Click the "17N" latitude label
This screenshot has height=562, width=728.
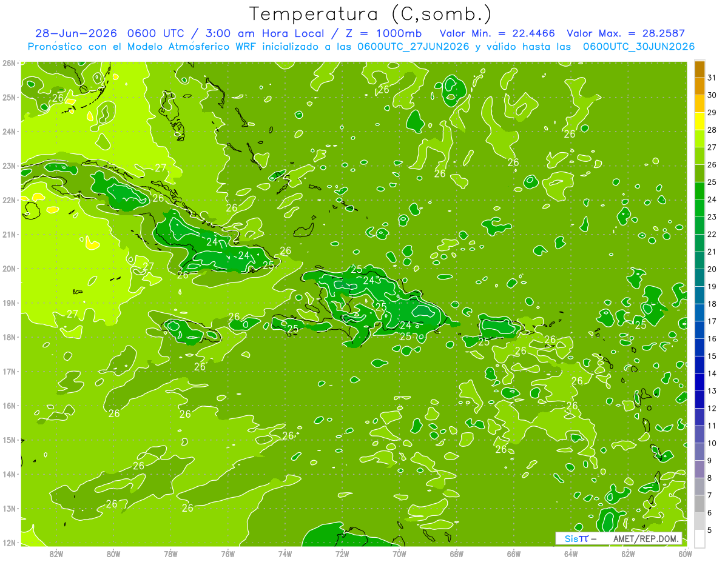(x=9, y=372)
